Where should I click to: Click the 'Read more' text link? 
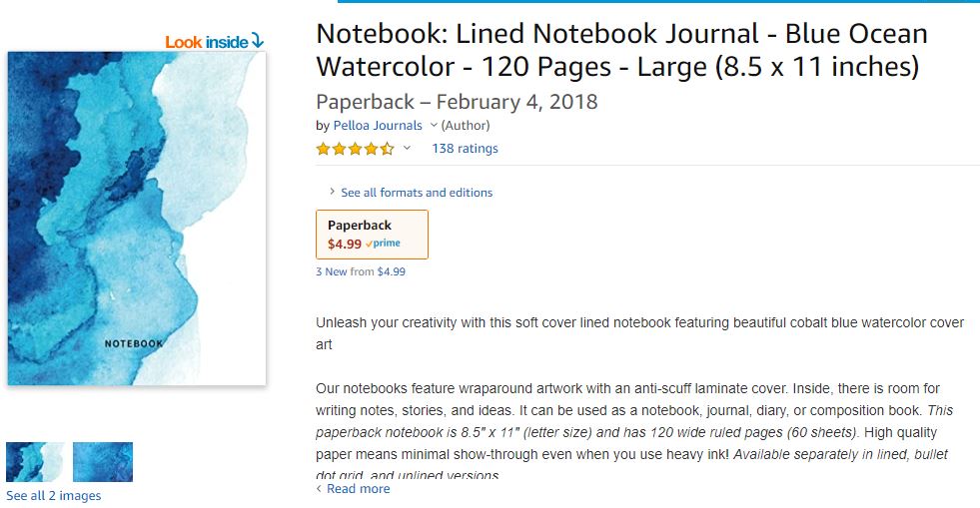pos(358,489)
